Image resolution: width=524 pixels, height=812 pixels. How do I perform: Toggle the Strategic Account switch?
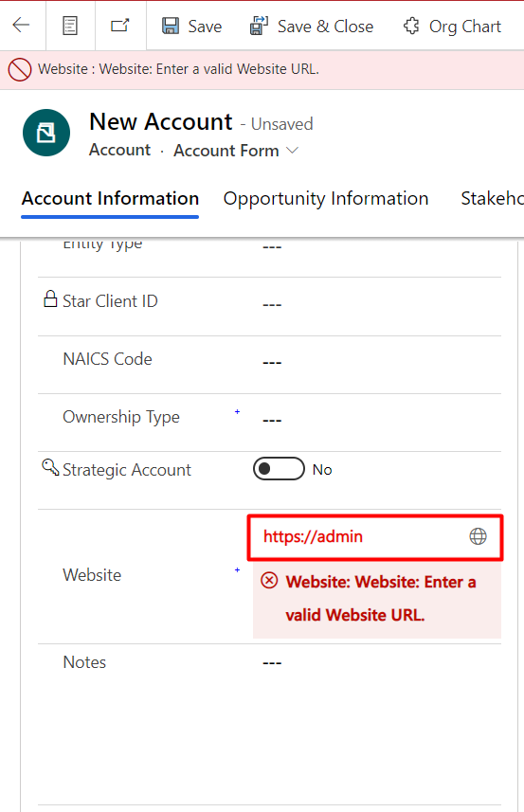[x=279, y=469]
